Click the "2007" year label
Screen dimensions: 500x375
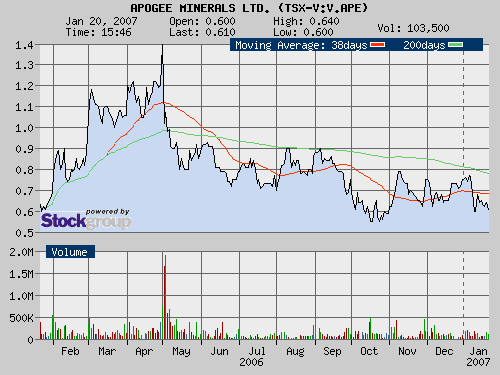478,362
